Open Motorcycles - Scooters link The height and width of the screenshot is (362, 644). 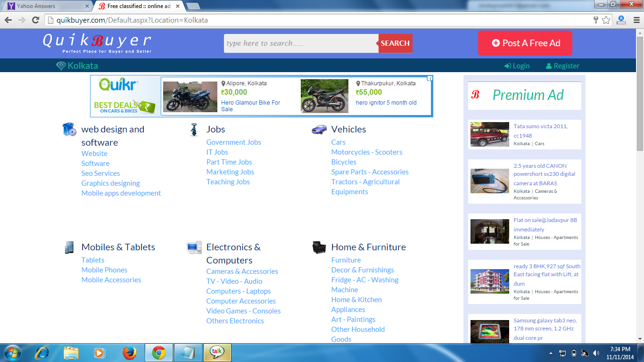click(x=367, y=152)
